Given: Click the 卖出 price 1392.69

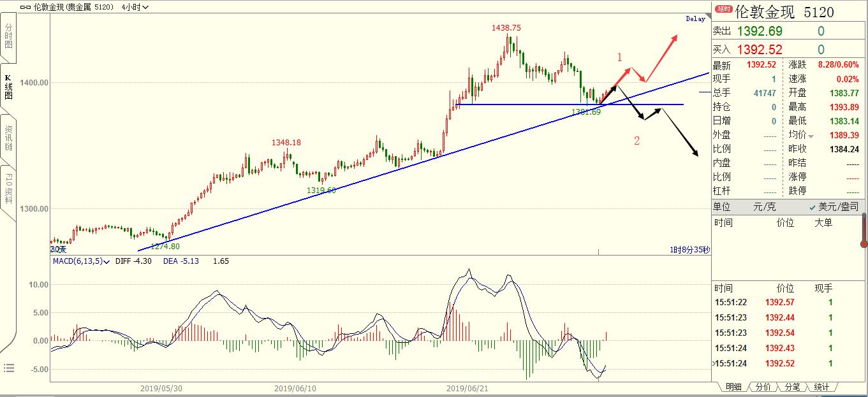Looking at the screenshot, I should [x=760, y=31].
